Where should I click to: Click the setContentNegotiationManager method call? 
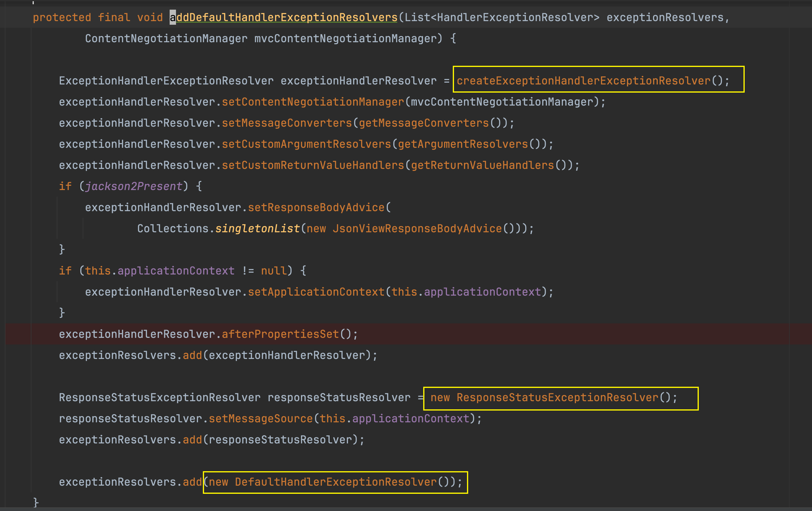(313, 102)
